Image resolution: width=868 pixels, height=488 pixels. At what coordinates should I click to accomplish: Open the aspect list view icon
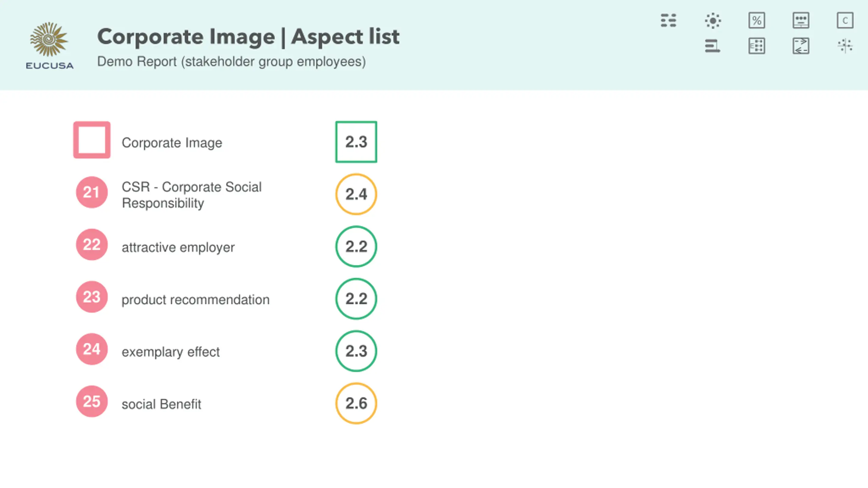click(668, 21)
